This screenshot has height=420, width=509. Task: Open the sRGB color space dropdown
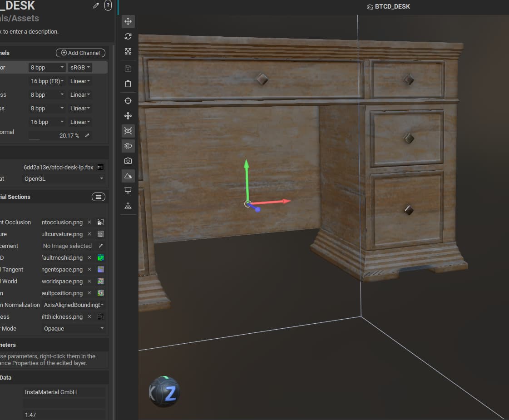(x=80, y=67)
